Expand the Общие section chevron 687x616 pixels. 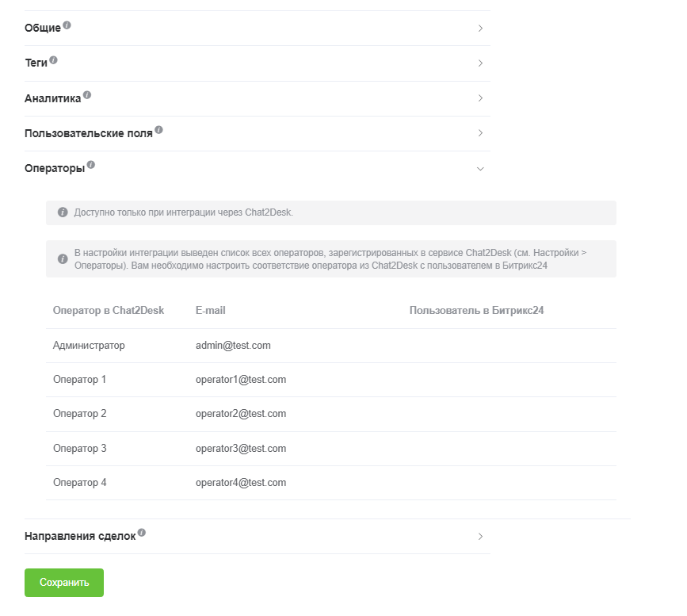pyautogui.click(x=480, y=29)
